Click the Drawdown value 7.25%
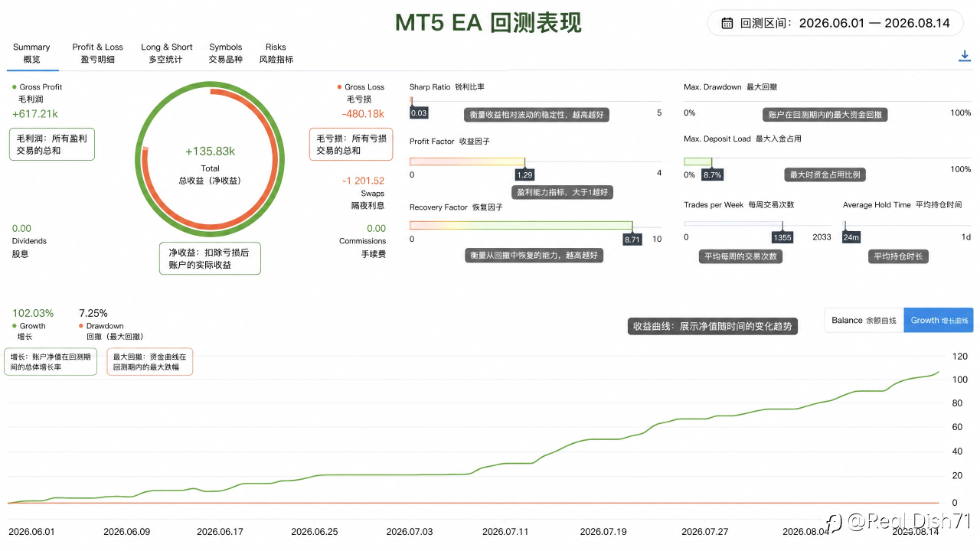 tap(93, 313)
